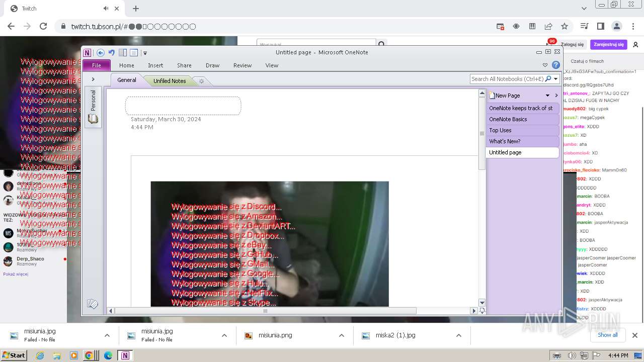Open Internet Explorer from the taskbar
The height and width of the screenshot is (362, 644).
point(40,355)
